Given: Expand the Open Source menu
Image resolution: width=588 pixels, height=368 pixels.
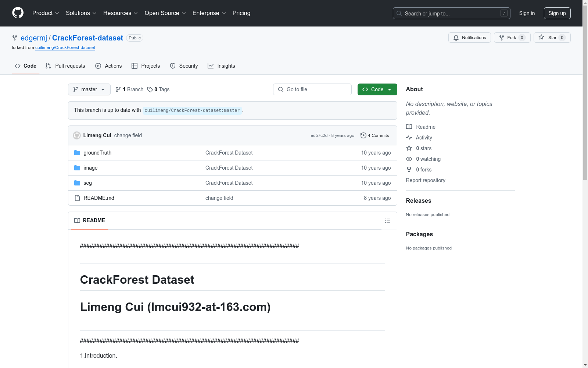Looking at the screenshot, I should (165, 13).
